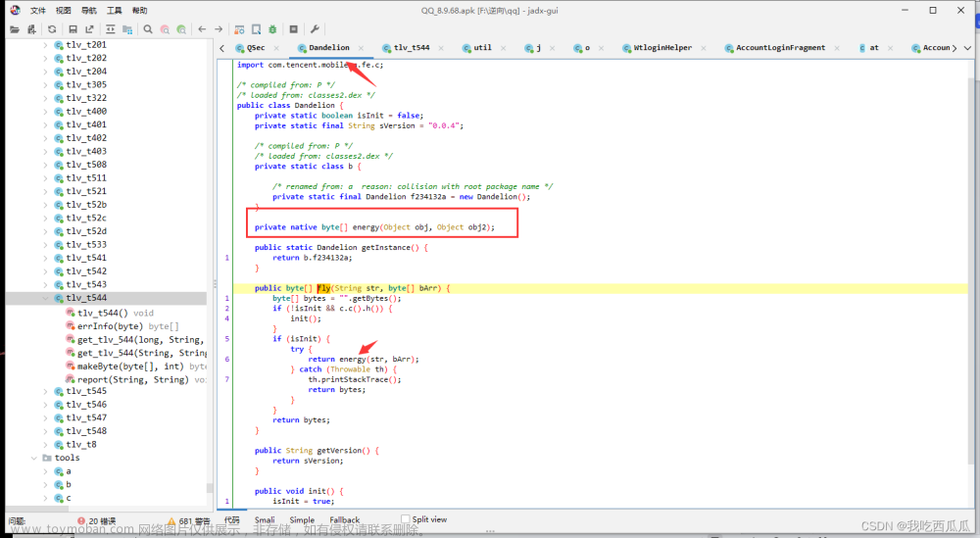Navigate forward with the right arrow icon

coord(219,29)
